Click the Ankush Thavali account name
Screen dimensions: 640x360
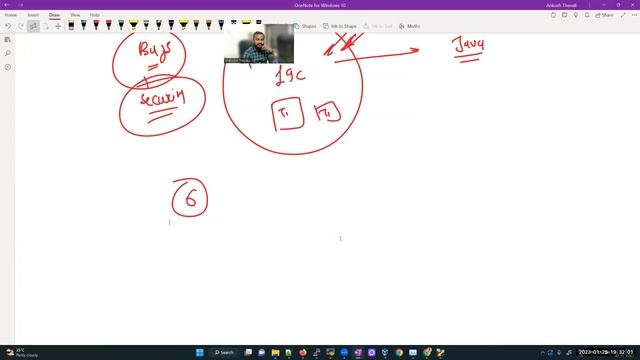(x=561, y=5)
